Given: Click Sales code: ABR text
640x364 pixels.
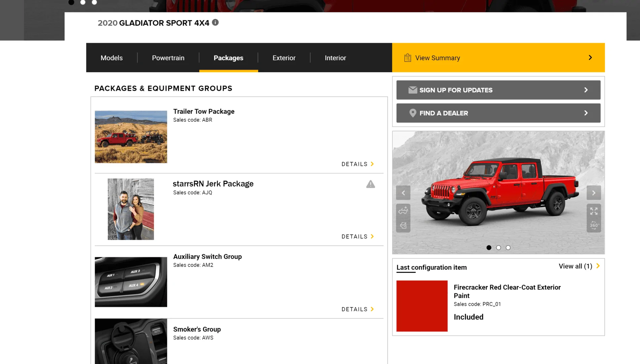Looking at the screenshot, I should pyautogui.click(x=193, y=120).
